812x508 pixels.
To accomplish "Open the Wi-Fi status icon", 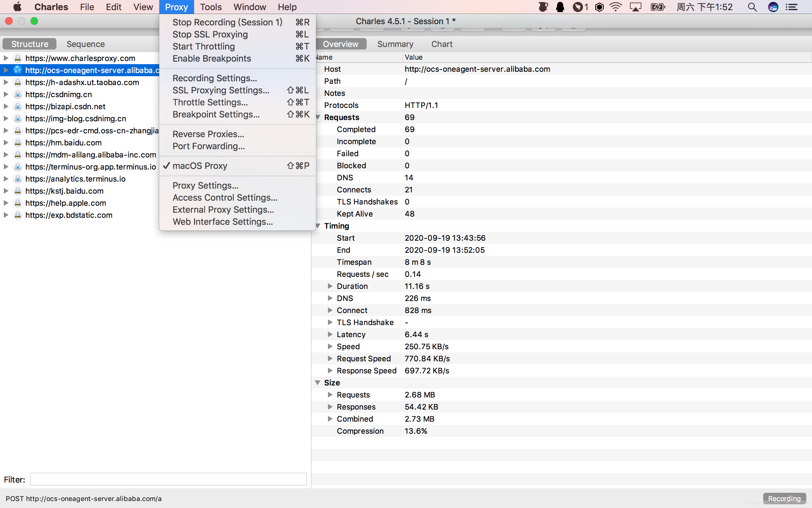I will (x=615, y=7).
